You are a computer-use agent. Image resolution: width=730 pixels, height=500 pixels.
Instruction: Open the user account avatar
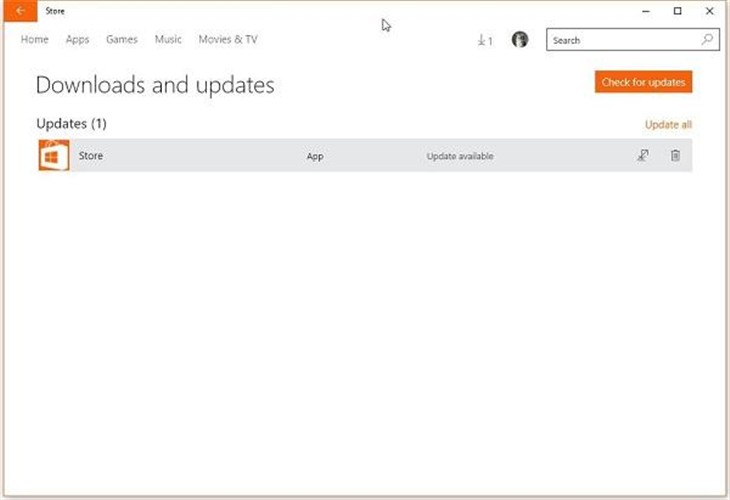(520, 40)
